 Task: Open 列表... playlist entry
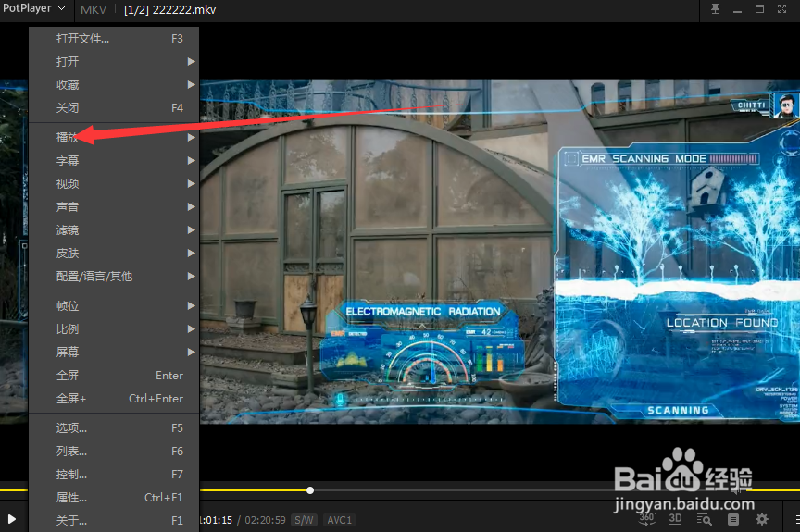pyautogui.click(x=114, y=452)
